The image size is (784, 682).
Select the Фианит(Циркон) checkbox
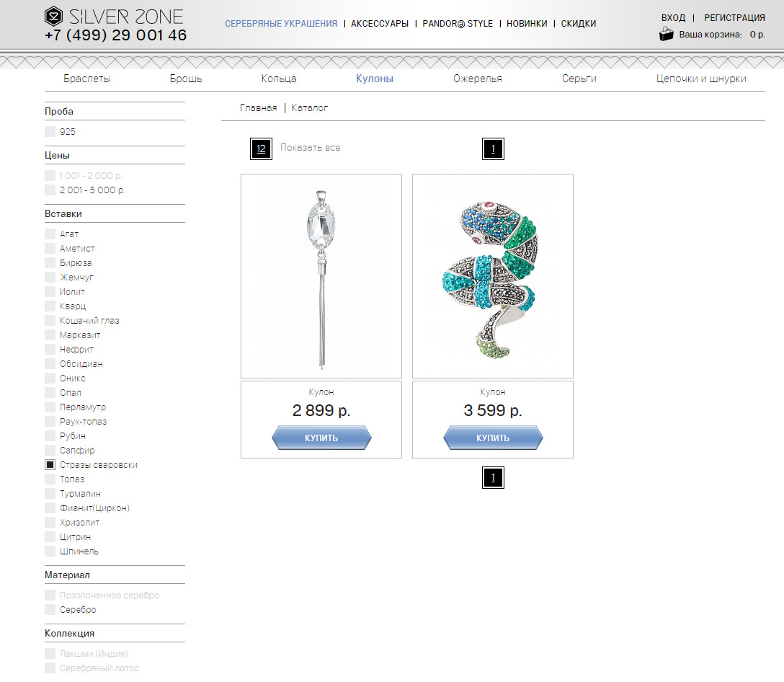pos(50,508)
